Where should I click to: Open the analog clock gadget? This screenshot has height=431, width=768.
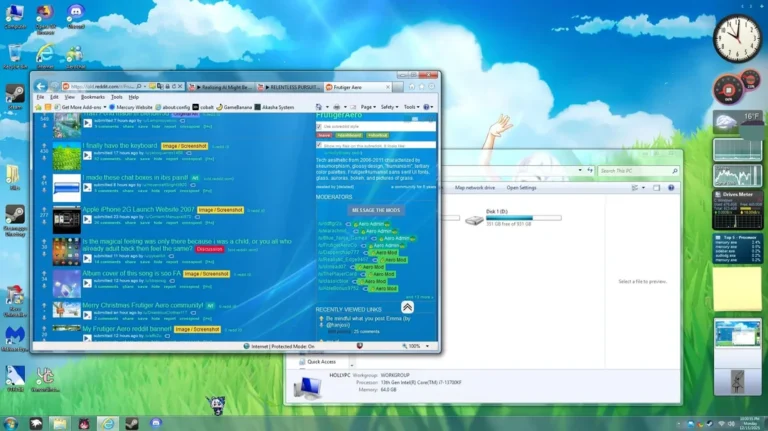[x=737, y=39]
